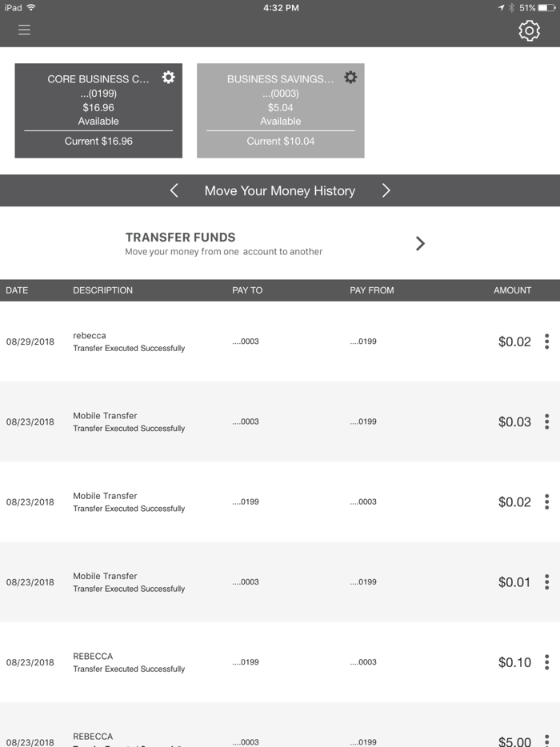Screen dimensions: 560x747
Task: Sort transactions by the DATE column header
Action: (17, 290)
